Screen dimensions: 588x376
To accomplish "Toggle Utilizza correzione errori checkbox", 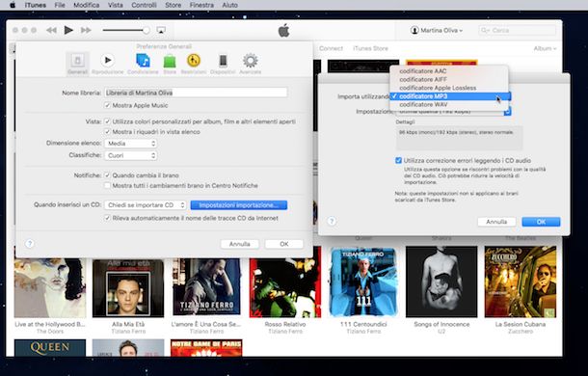I will (398, 161).
